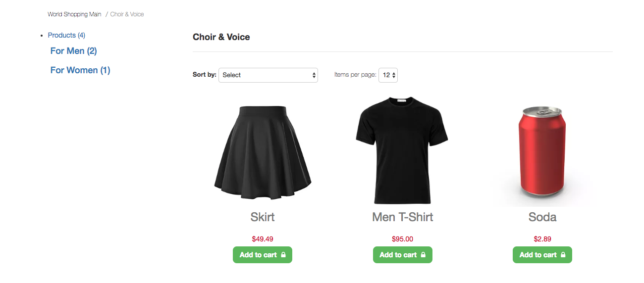Add the Men T-Shirt to cart
Image resolution: width=644 pixels, height=283 pixels.
(x=398, y=255)
